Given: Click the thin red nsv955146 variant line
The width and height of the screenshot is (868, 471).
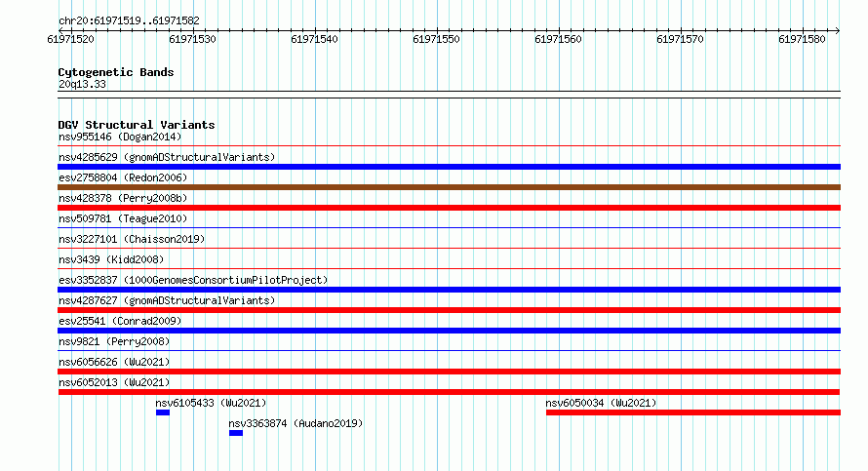Looking at the screenshot, I should [449, 146].
